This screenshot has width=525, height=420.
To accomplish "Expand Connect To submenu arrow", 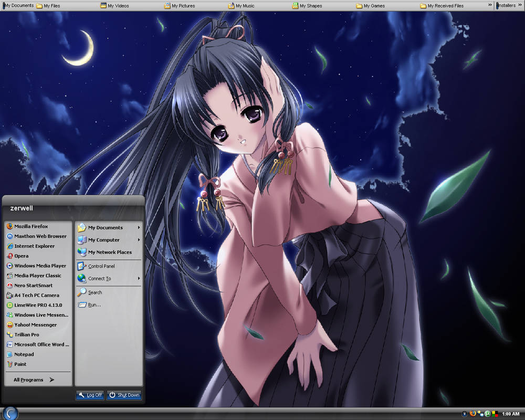I will click(139, 278).
